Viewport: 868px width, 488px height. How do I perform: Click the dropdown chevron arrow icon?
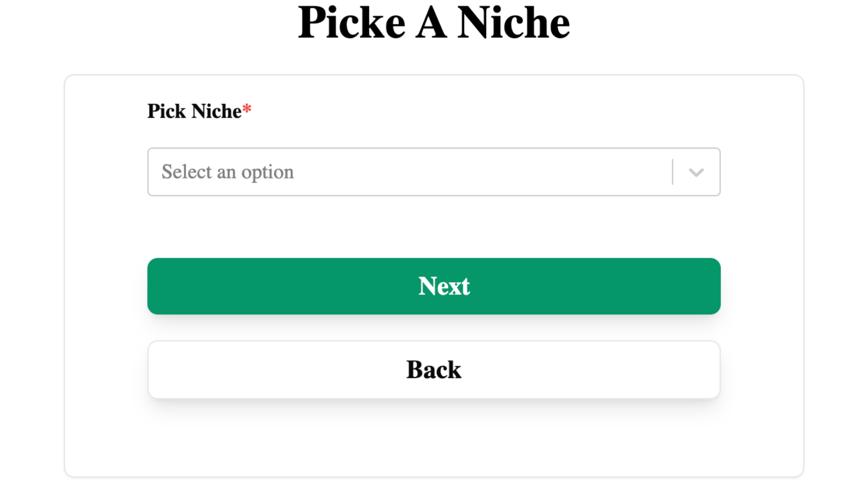coord(696,172)
